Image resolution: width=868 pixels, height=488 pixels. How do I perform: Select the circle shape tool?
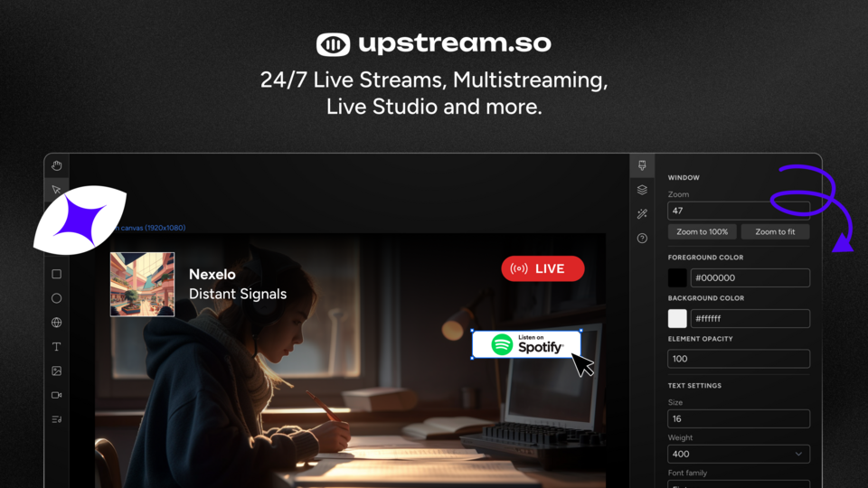[x=56, y=298]
